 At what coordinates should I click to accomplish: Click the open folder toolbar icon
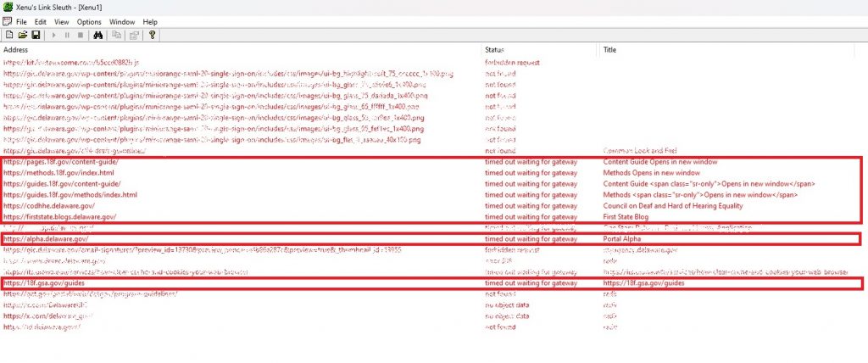point(23,35)
